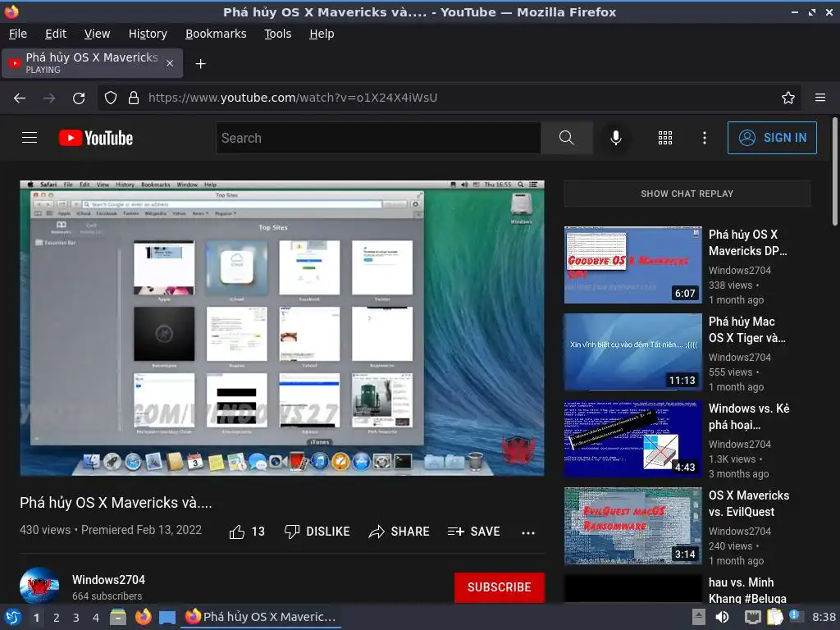Click the page vertical scrollbar
The image size is (840, 630).
click(834, 171)
